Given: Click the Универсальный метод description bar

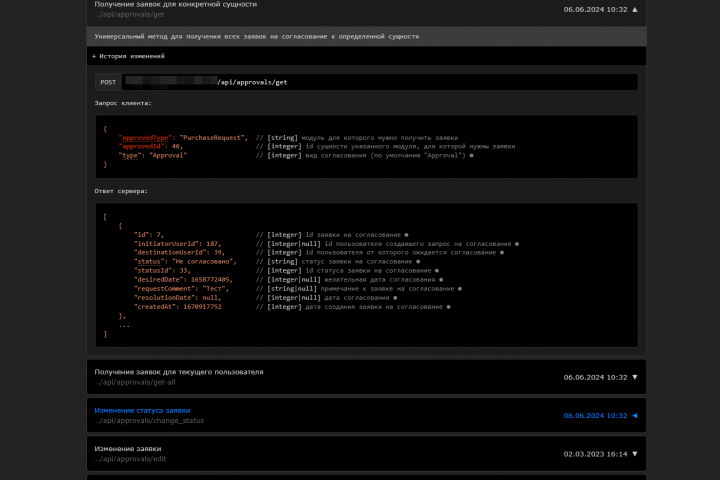Looking at the screenshot, I should coord(366,36).
